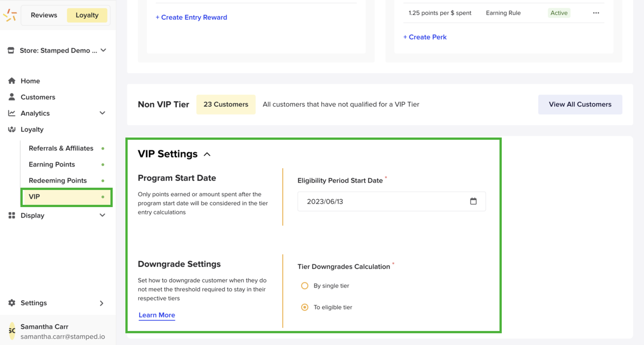Open the three-dot menu for 1.25 points perk
644x345 pixels.
596,13
